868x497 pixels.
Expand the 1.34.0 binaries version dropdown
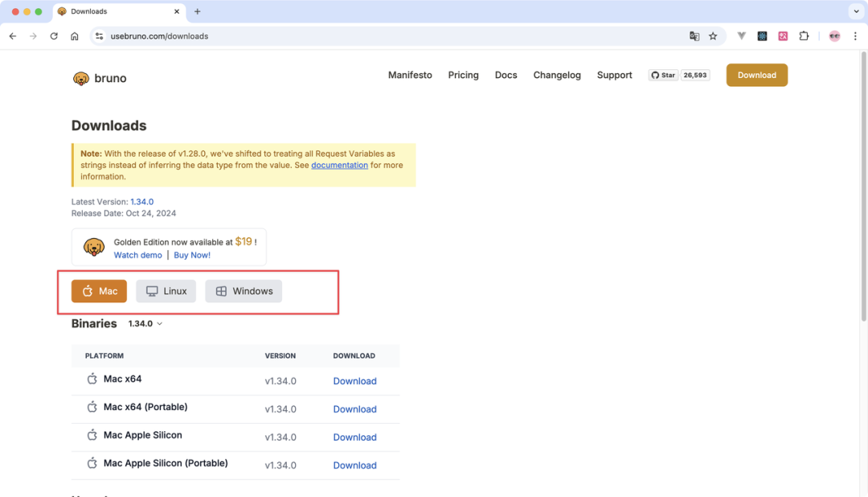[145, 323]
